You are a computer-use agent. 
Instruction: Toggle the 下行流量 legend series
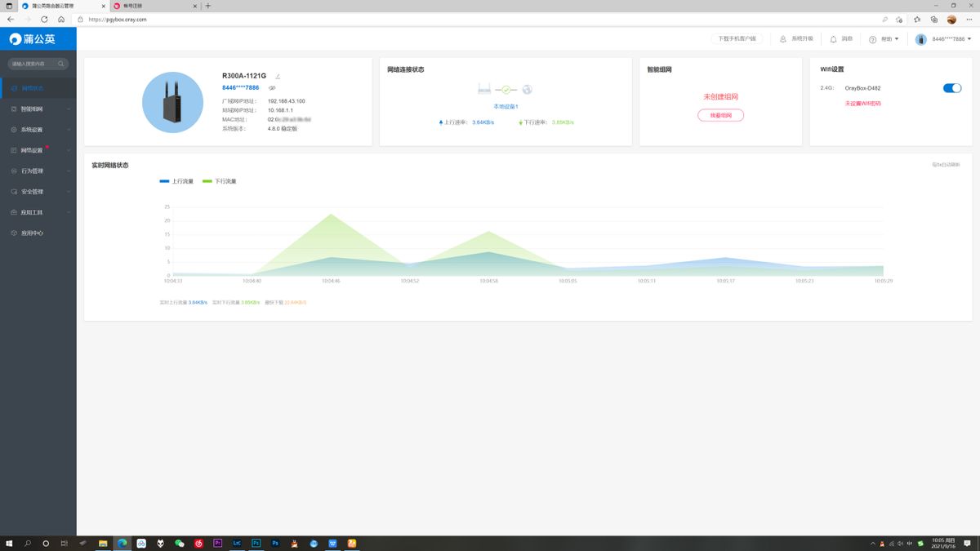[x=220, y=181]
